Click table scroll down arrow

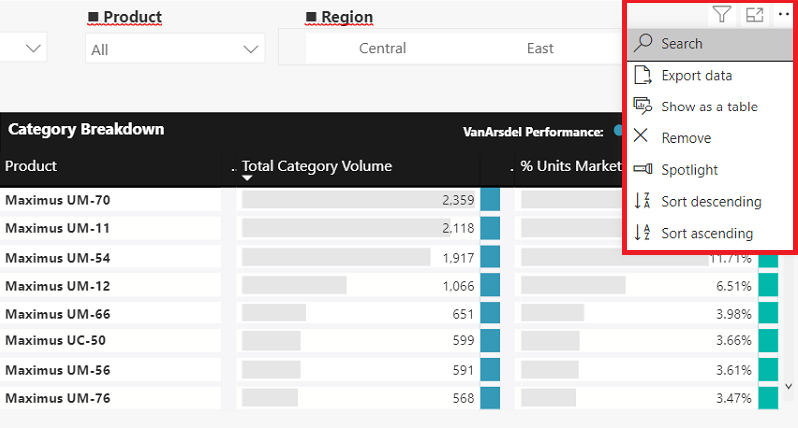tap(789, 385)
